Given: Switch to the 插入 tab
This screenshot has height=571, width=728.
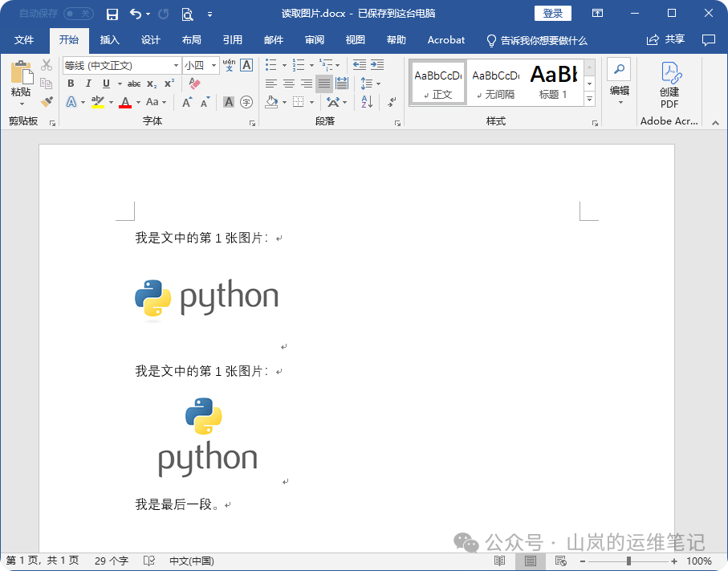Looking at the screenshot, I should (110, 40).
